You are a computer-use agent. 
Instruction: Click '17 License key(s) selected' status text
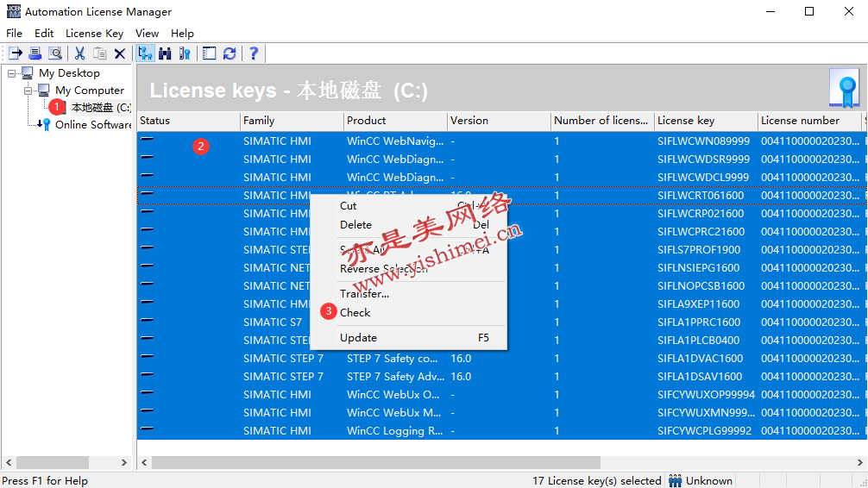(597, 481)
